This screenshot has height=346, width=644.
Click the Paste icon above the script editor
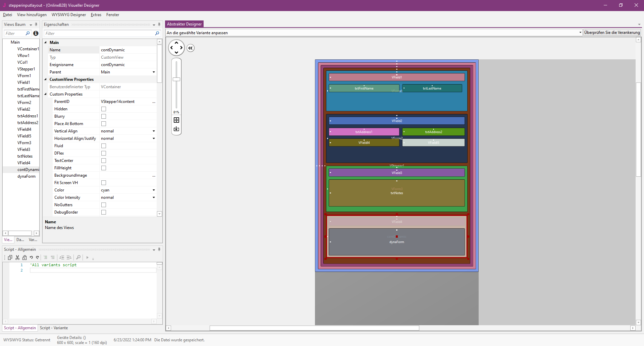pos(24,257)
